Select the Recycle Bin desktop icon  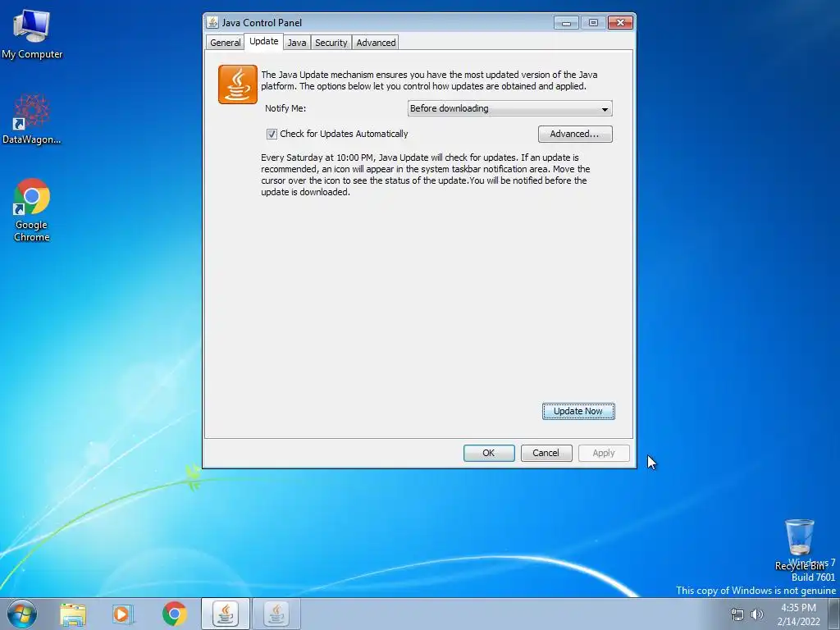pos(799,545)
